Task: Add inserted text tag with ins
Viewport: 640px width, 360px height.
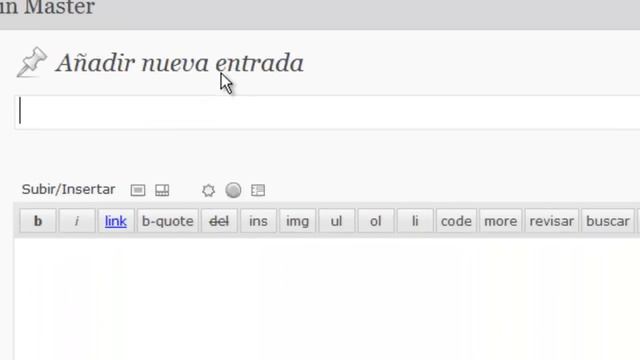Action: tap(258, 221)
